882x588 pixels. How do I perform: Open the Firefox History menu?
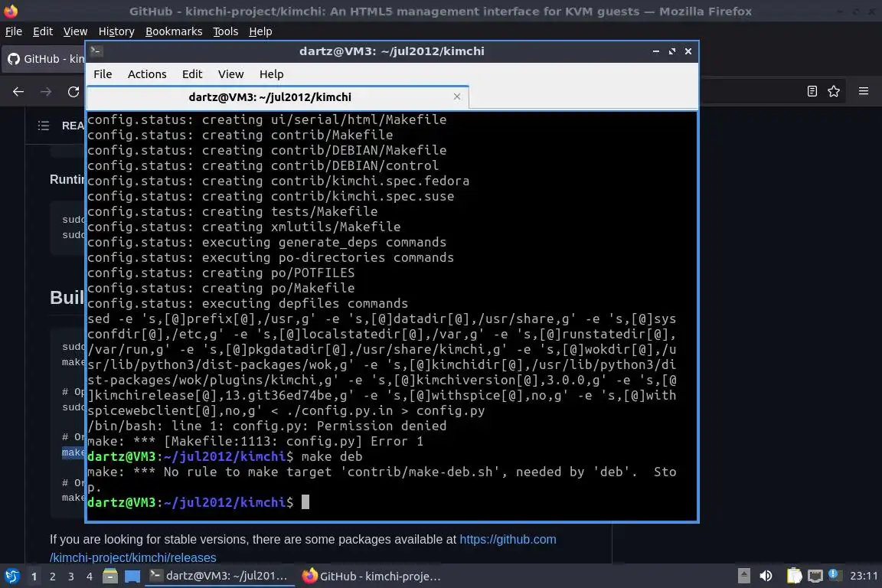click(116, 31)
